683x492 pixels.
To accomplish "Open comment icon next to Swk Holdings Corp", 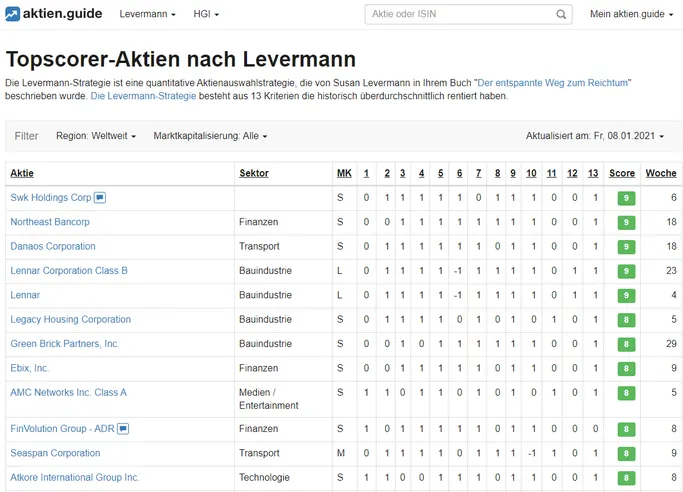I will click(x=100, y=198).
